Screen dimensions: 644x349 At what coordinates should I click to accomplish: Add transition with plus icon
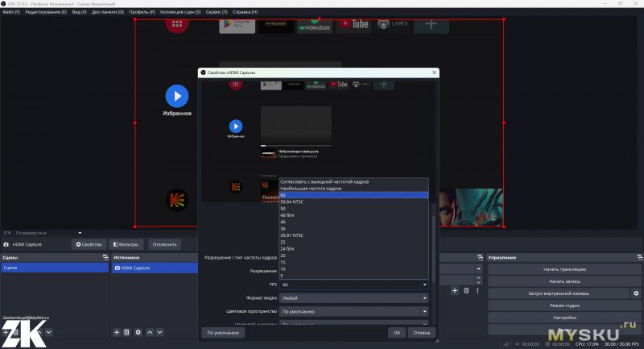[455, 291]
